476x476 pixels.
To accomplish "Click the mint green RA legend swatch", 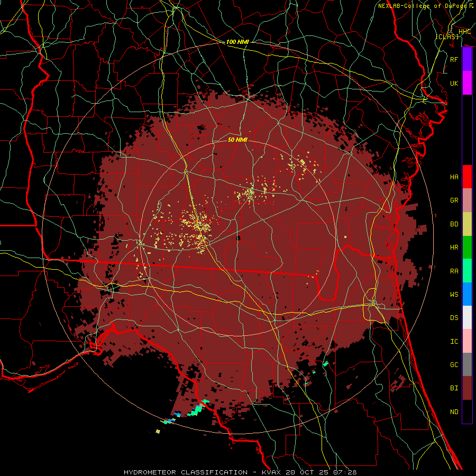I will [x=467, y=271].
